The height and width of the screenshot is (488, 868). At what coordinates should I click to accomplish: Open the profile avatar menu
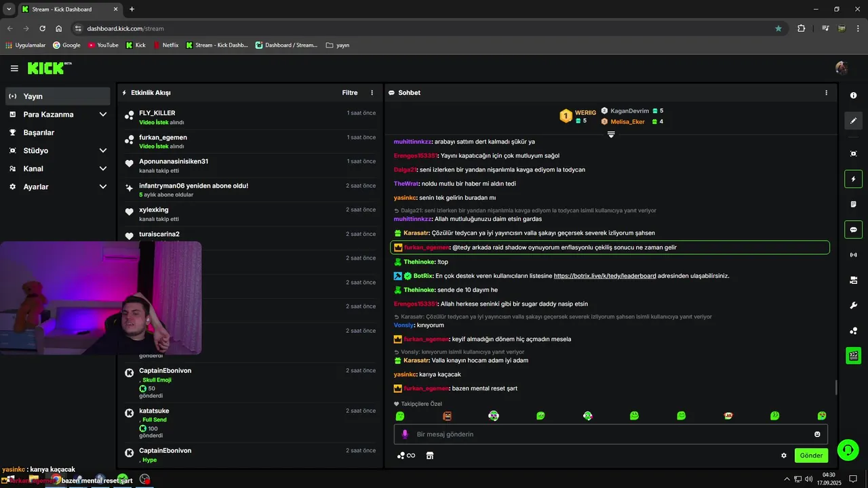point(842,68)
